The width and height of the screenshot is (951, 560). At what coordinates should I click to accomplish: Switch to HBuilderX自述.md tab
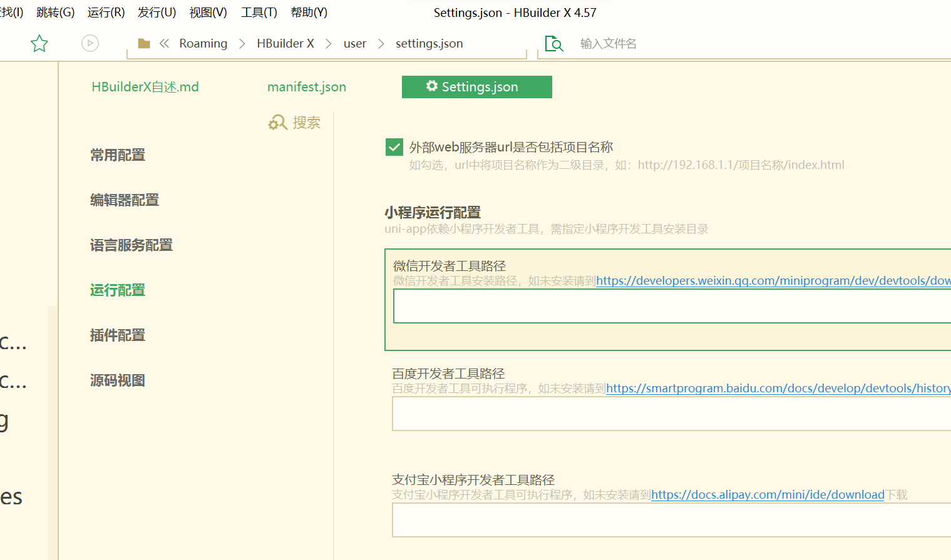pyautogui.click(x=145, y=87)
